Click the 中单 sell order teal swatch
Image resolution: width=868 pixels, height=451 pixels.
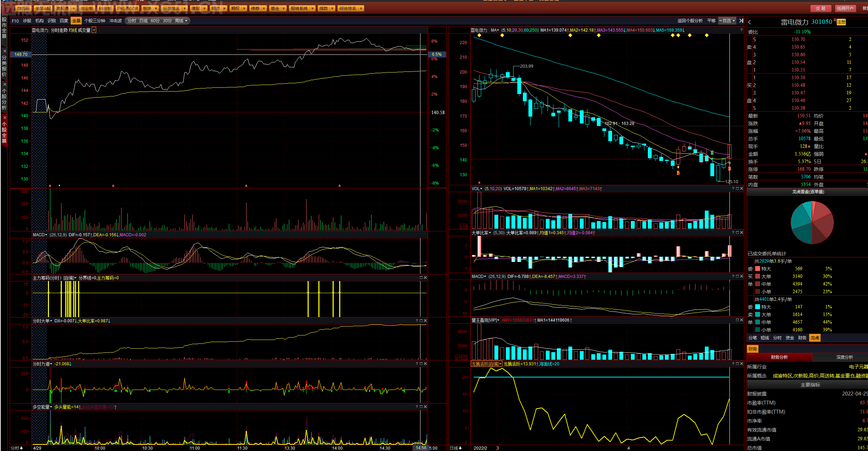click(x=758, y=322)
